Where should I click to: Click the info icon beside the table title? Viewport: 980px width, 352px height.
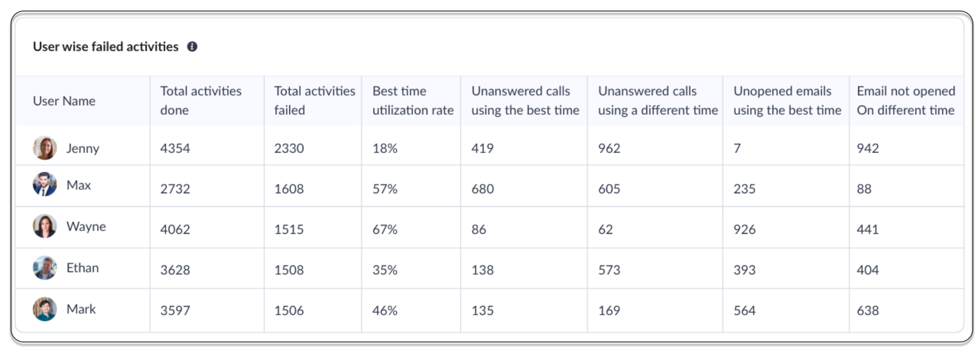[192, 46]
